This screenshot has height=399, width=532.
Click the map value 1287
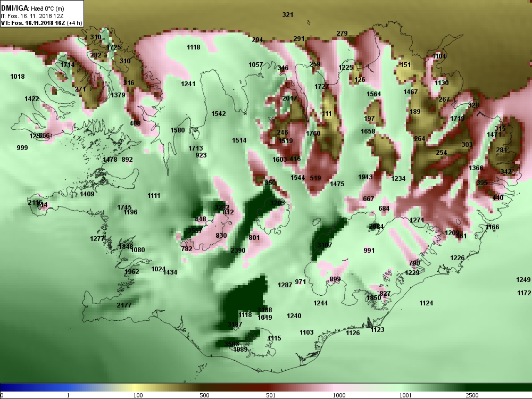285,285
